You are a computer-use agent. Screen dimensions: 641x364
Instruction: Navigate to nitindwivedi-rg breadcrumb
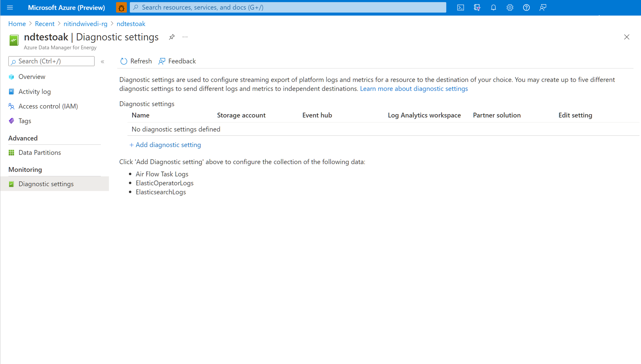85,24
